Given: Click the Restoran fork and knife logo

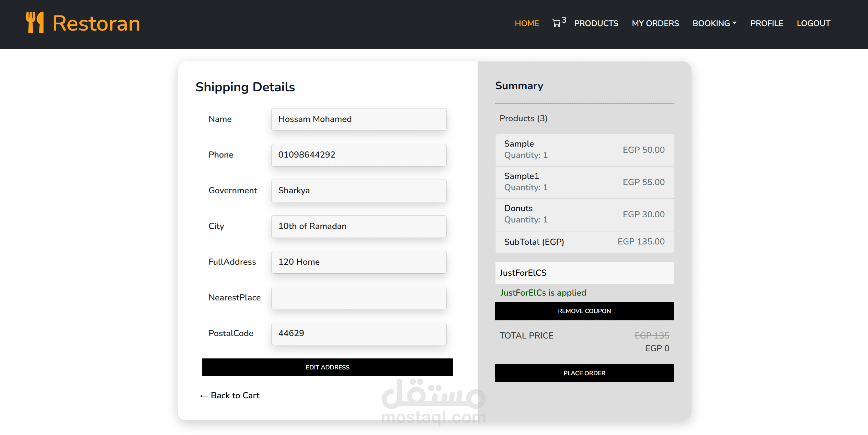Looking at the screenshot, I should (x=35, y=23).
